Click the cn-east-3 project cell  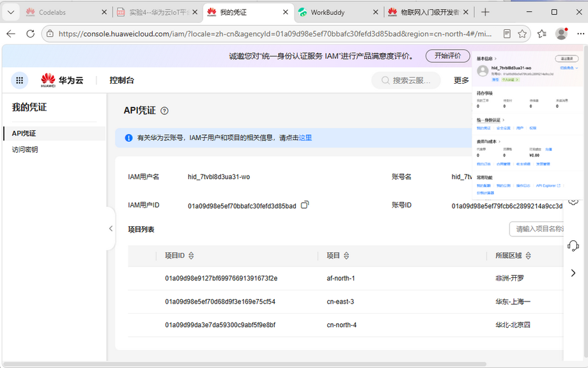340,302
